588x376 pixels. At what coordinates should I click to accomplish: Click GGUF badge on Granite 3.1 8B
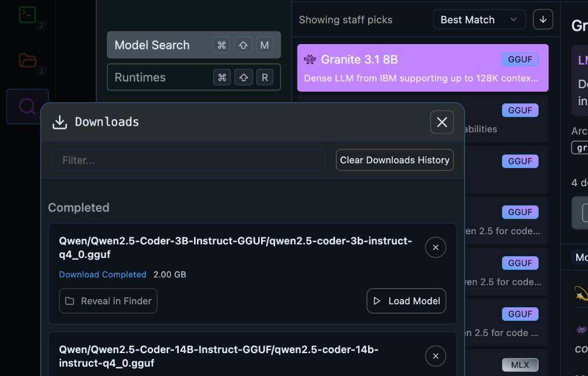[520, 59]
